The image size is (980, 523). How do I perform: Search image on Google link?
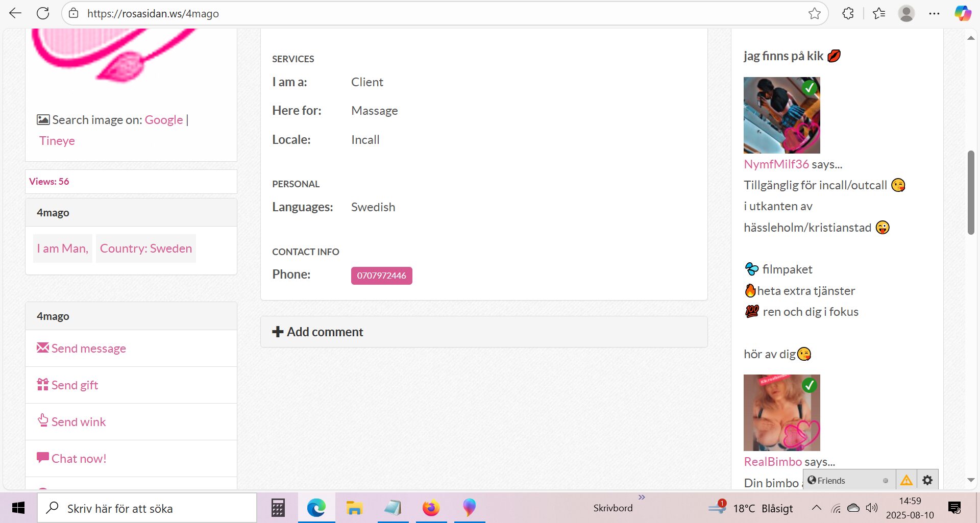[163, 120]
